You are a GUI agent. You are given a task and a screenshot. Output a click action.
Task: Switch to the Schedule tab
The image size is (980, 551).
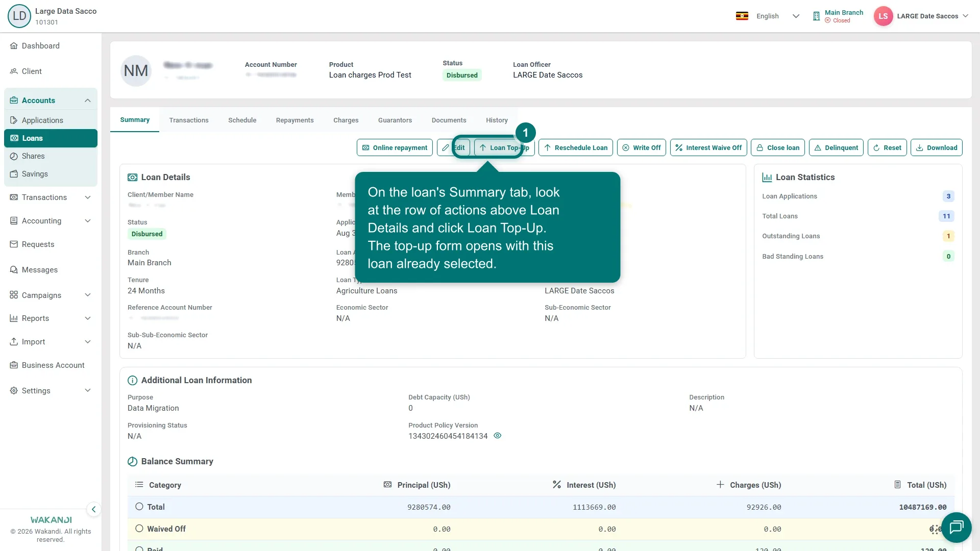[x=242, y=120]
